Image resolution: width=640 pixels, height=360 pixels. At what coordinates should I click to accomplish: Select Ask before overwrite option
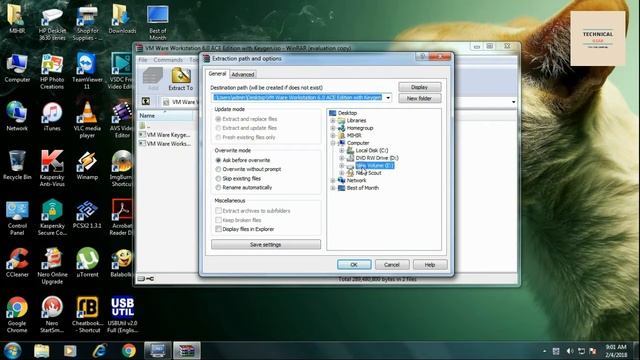pyautogui.click(x=218, y=160)
